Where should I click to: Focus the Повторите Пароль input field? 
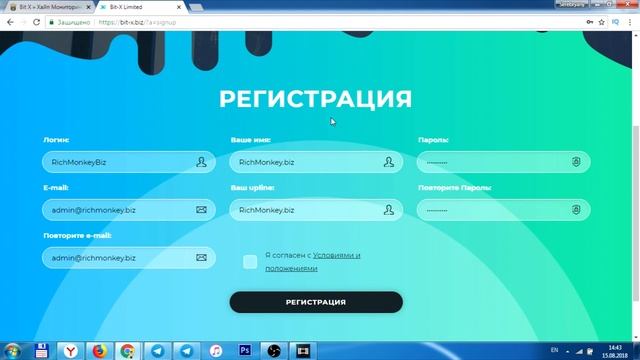503,210
